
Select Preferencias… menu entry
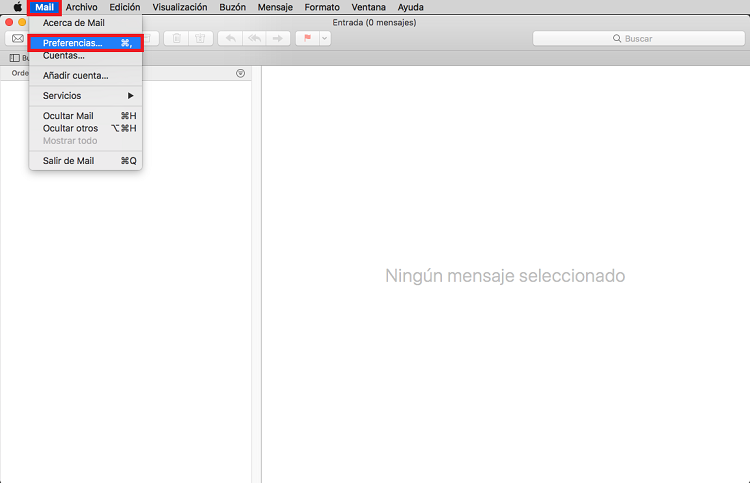pyautogui.click(x=86, y=43)
